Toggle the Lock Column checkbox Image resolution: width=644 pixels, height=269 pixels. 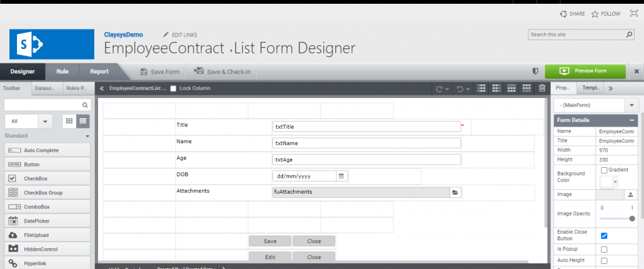point(174,89)
